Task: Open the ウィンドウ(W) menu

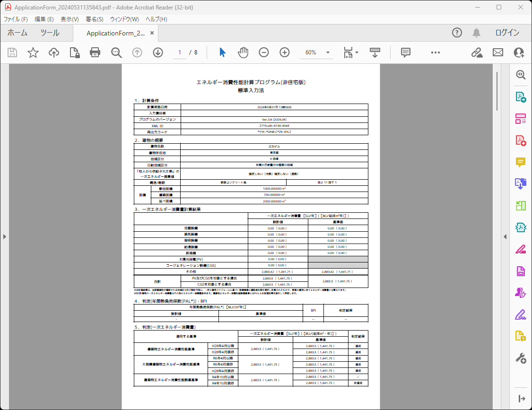Action: (124, 19)
